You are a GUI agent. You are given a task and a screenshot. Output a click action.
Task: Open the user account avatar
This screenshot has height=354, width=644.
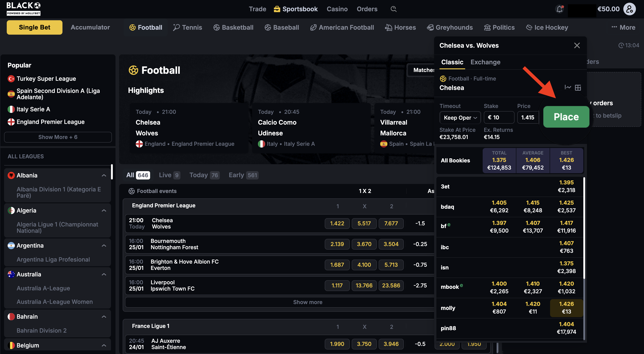[629, 9]
